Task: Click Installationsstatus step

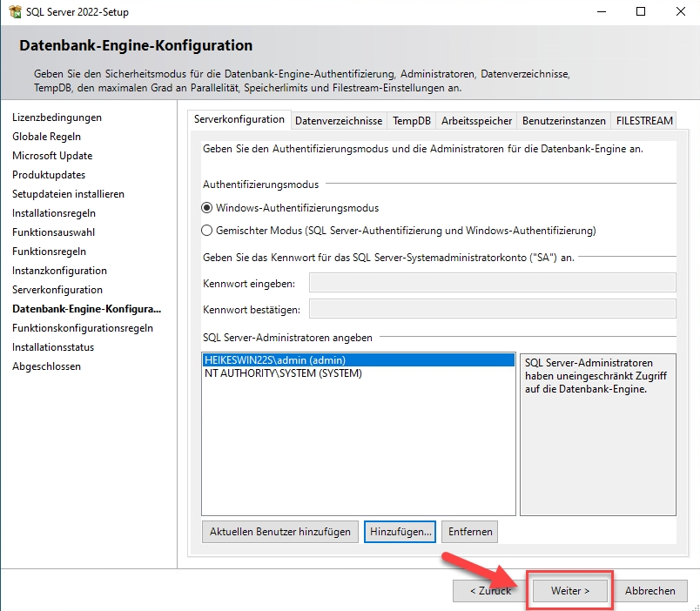Action: click(53, 347)
